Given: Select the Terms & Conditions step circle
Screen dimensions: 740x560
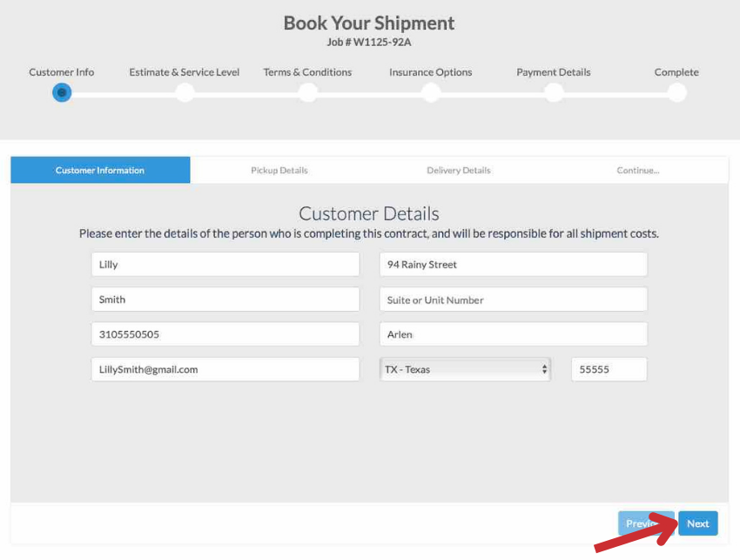Looking at the screenshot, I should 307,92.
